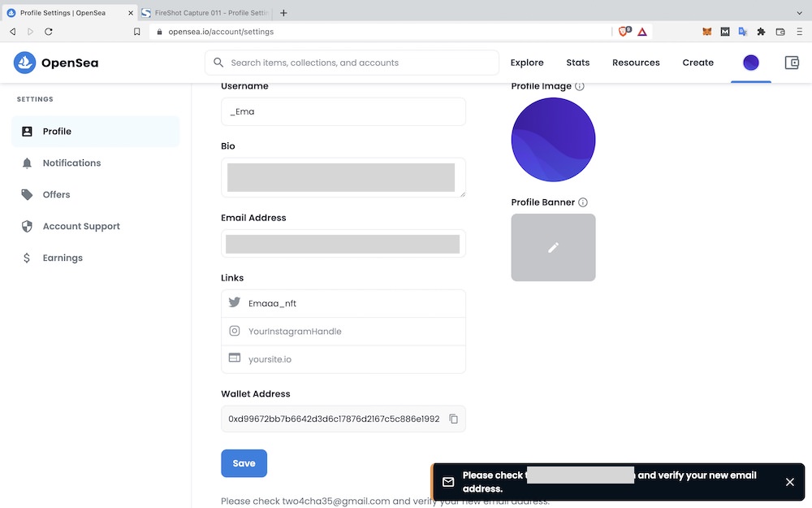Image resolution: width=812 pixels, height=508 pixels.
Task: Click the Profile Image info icon
Action: pyautogui.click(x=580, y=86)
